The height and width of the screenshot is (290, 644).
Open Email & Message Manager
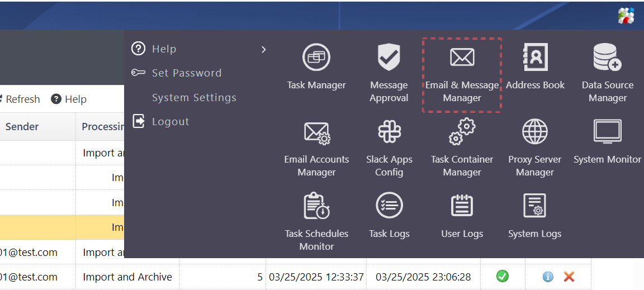(x=462, y=58)
